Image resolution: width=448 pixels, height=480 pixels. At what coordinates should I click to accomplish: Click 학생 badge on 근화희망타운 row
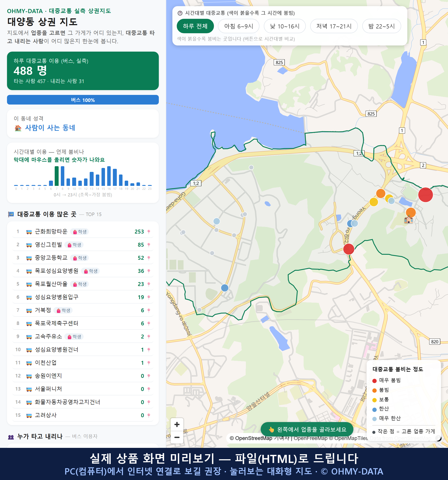click(x=79, y=232)
